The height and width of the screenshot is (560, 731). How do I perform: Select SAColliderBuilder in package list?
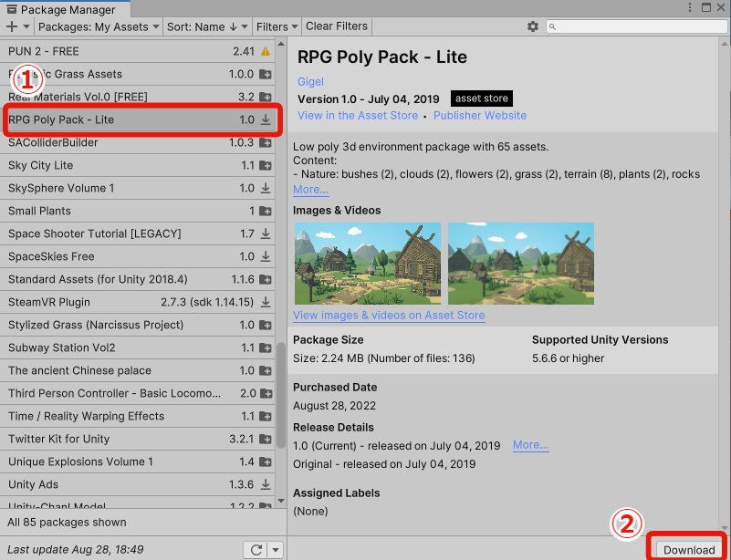click(x=138, y=142)
